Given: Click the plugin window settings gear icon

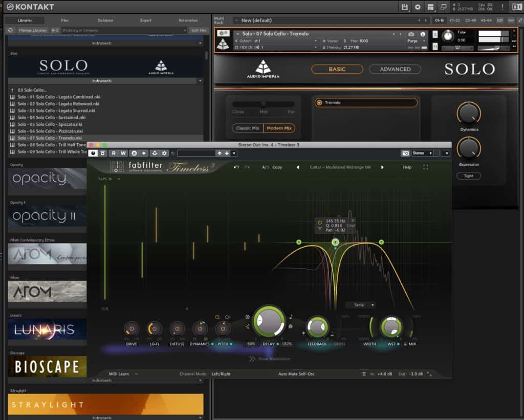Looking at the screenshot, I should [x=164, y=153].
